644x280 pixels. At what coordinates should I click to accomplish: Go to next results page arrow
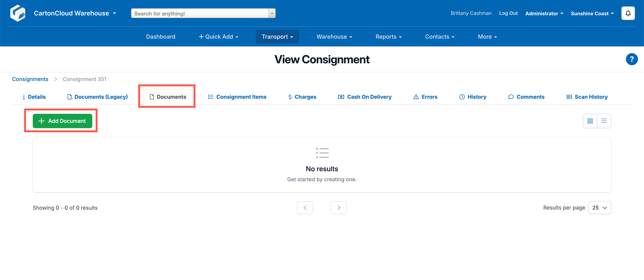coord(339,207)
